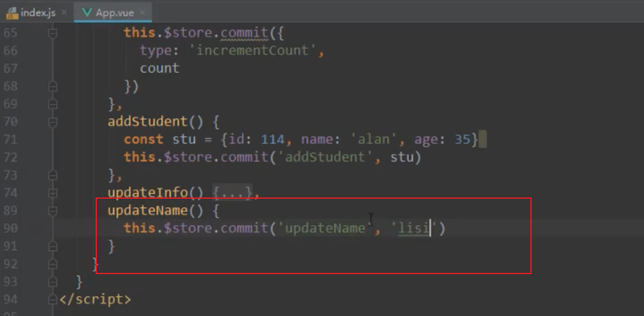Click the this keyword on line 90
Viewport: 644px width, 316px height.
click(140, 228)
